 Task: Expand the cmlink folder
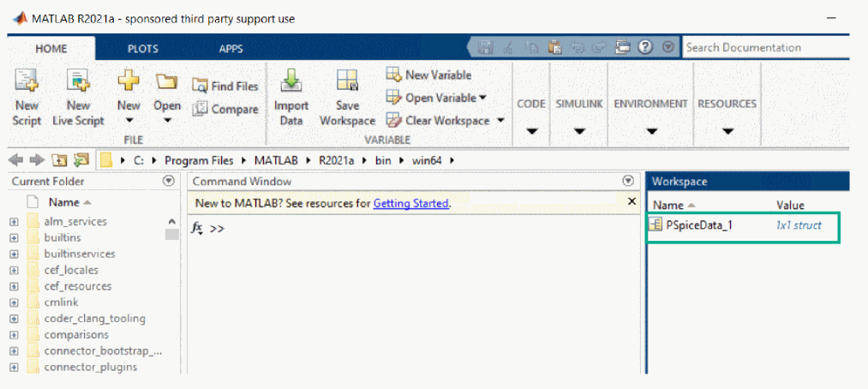tap(15, 302)
